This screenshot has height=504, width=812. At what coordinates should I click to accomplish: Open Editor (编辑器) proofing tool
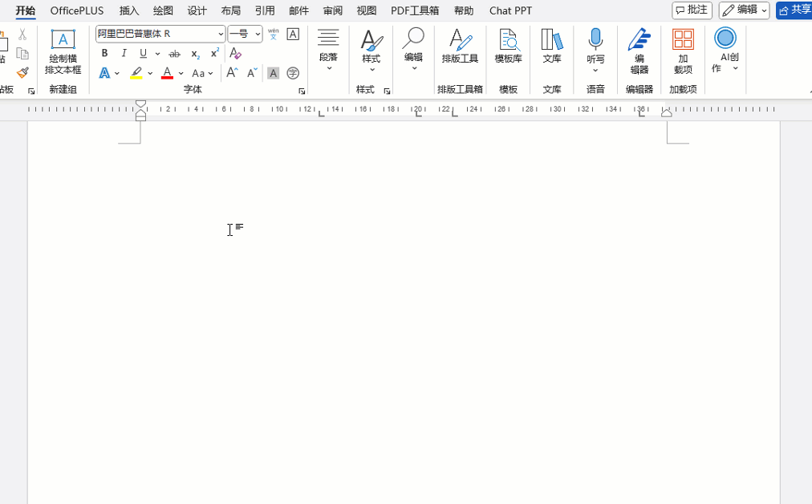[x=639, y=51]
